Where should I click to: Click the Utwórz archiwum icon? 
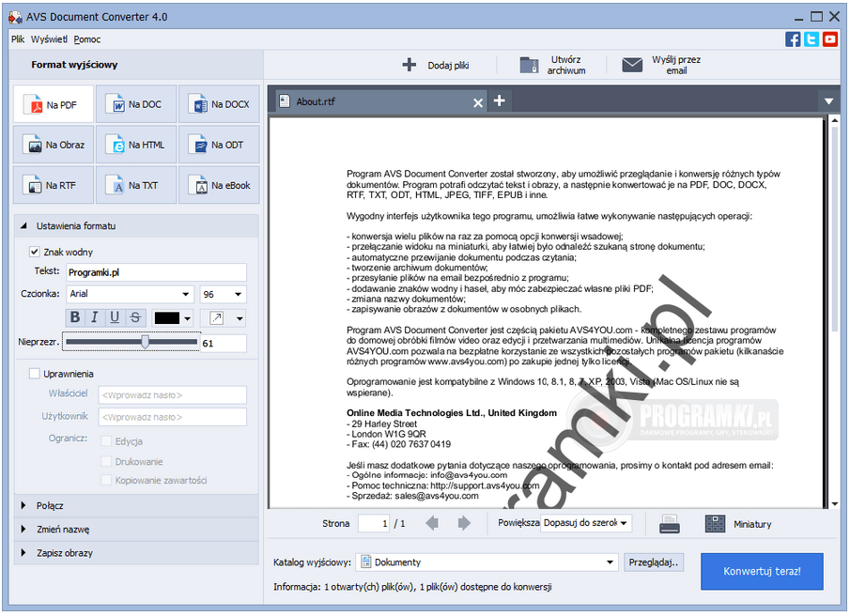click(x=529, y=65)
